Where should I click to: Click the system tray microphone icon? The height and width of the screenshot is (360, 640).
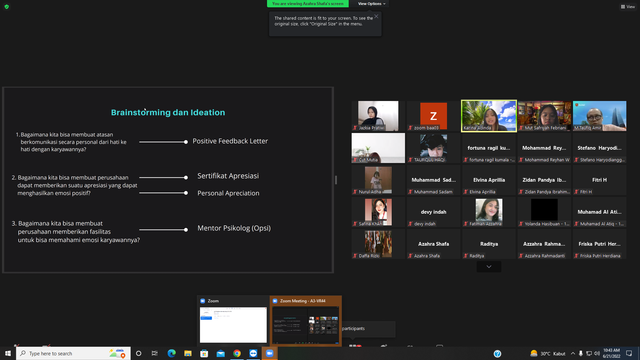coord(580,353)
